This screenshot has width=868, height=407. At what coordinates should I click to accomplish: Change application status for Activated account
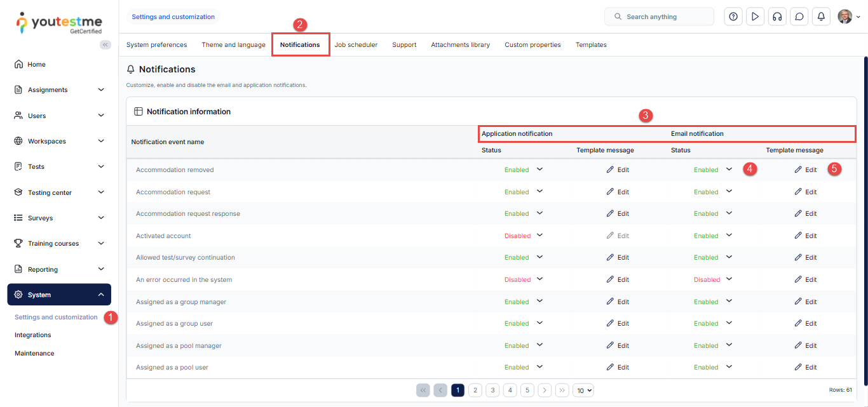point(539,236)
